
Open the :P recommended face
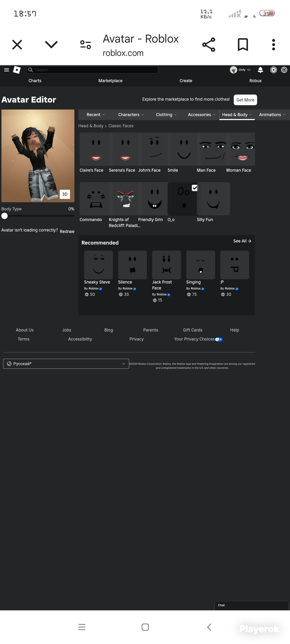click(235, 265)
